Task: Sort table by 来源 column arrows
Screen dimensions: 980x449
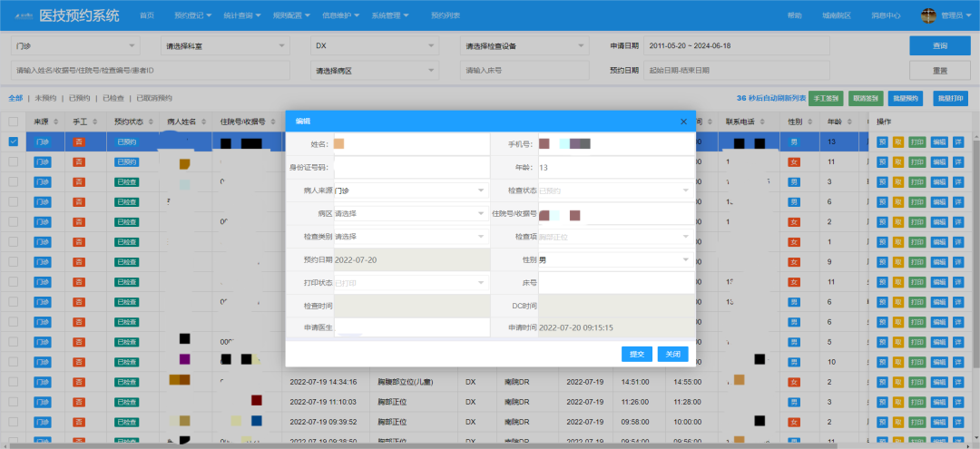Action: click(55, 122)
